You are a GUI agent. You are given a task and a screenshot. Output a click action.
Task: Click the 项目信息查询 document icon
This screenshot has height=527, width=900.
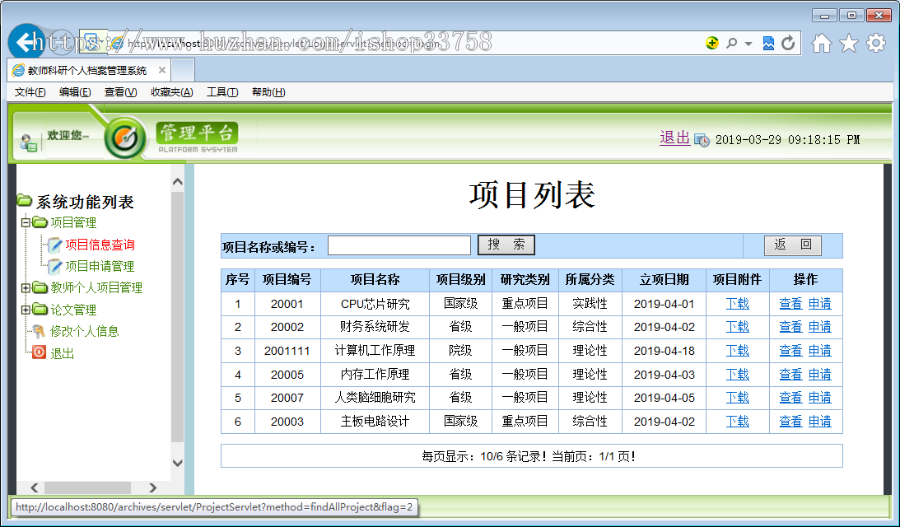(55, 245)
